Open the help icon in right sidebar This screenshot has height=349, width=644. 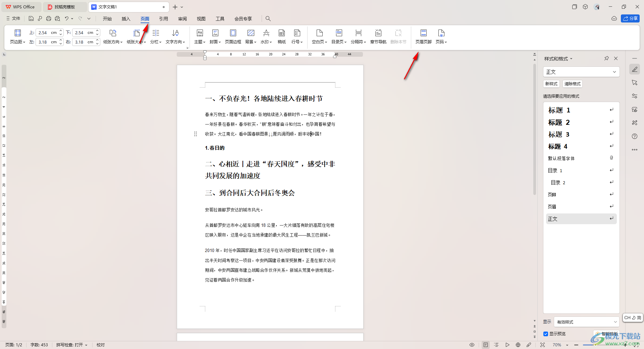click(x=634, y=136)
